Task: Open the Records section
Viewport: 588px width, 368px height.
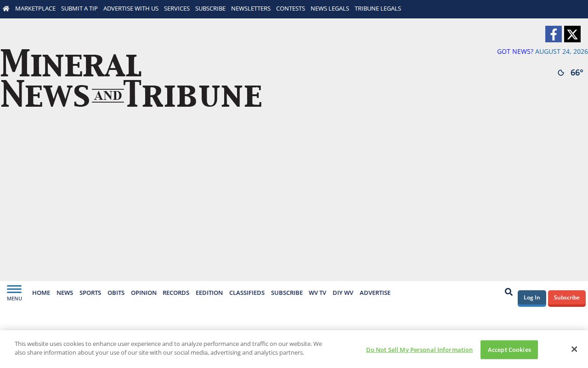Action: coord(176,293)
